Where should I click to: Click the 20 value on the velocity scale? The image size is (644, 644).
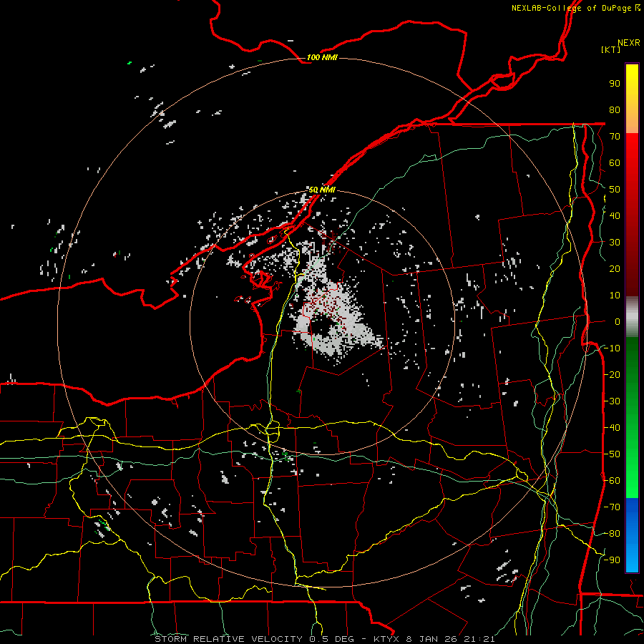coord(615,269)
